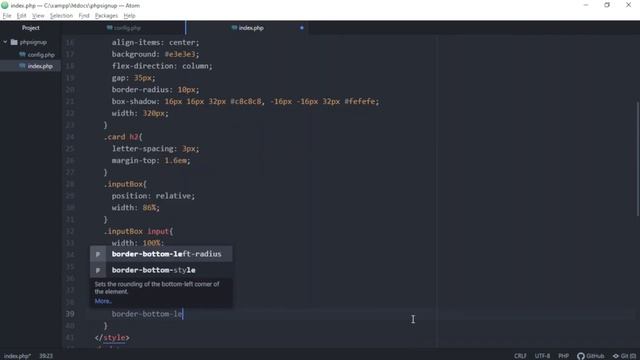The width and height of the screenshot is (640, 360).
Task: Click the closing style tag
Action: pyautogui.click(x=112, y=338)
